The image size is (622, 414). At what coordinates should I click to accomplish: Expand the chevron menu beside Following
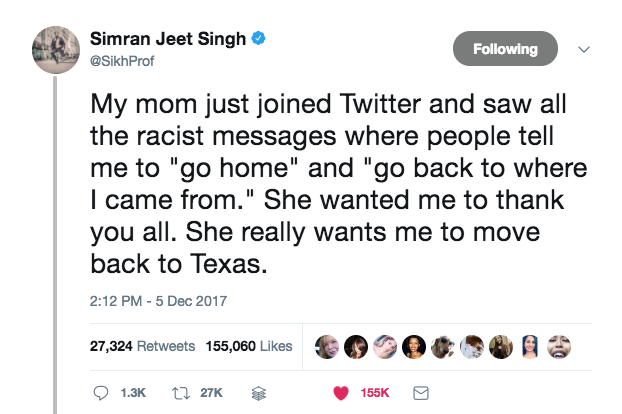pos(586,48)
